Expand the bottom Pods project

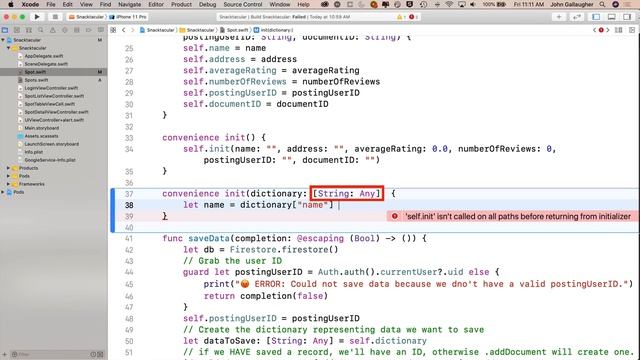(3, 192)
